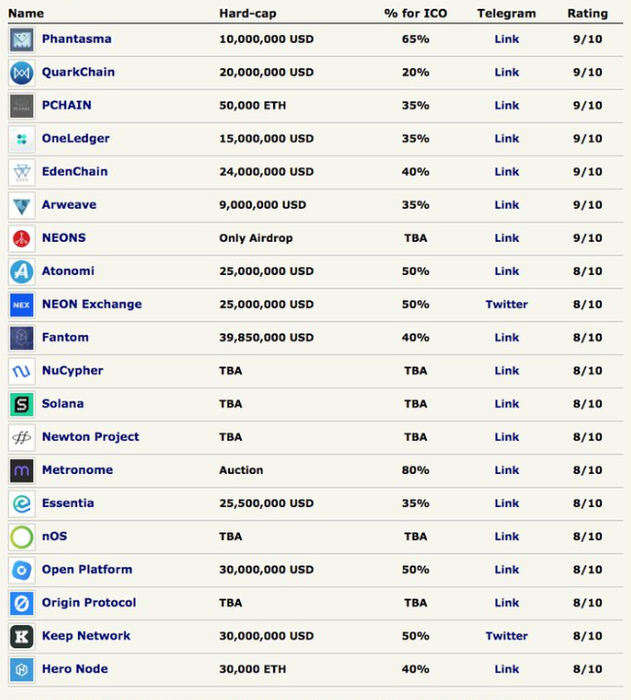Sort by the Rating column header
The height and width of the screenshot is (700, 631).
(x=586, y=14)
